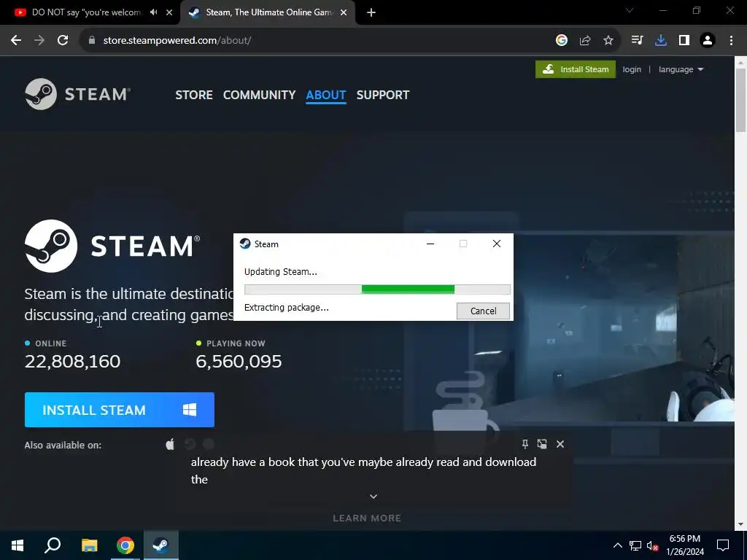747x560 pixels.
Task: Open the COMMUNITY menu
Action: (x=259, y=95)
